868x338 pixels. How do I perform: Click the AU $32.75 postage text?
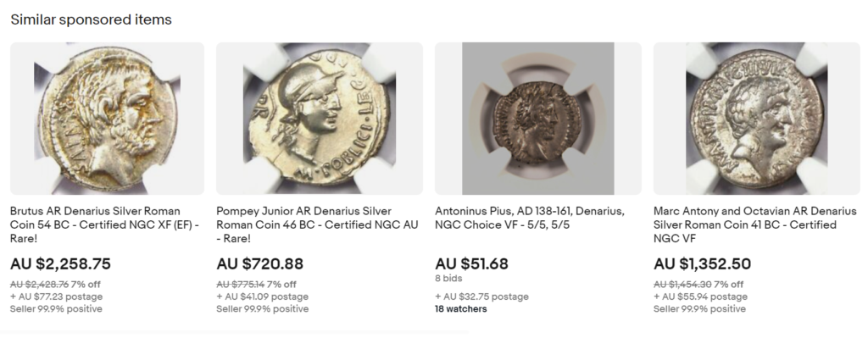point(481,296)
